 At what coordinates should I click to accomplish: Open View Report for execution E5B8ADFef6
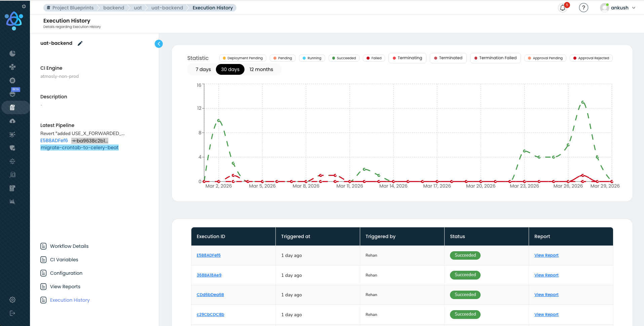[x=546, y=255]
